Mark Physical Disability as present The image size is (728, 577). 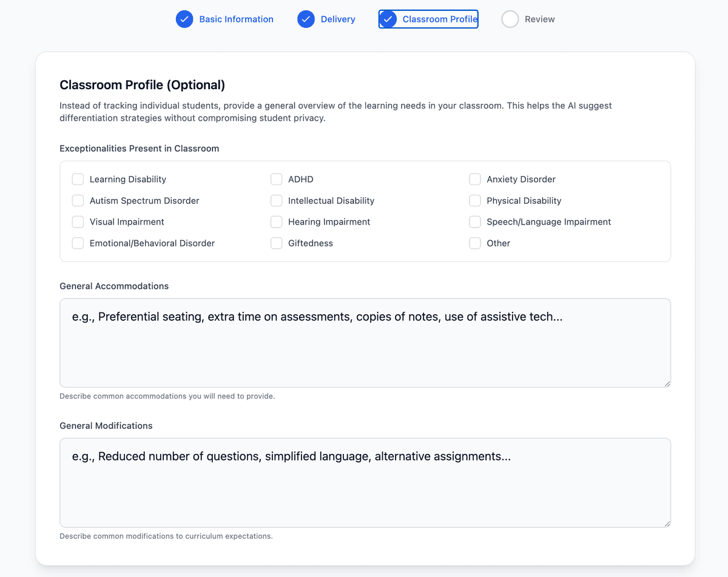[474, 200]
